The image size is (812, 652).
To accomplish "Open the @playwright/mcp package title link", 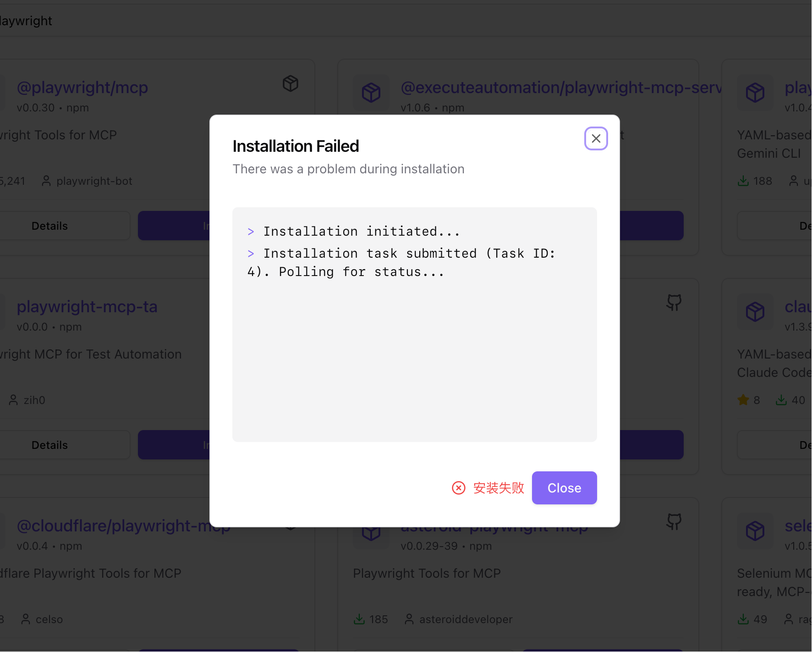I will pyautogui.click(x=82, y=87).
